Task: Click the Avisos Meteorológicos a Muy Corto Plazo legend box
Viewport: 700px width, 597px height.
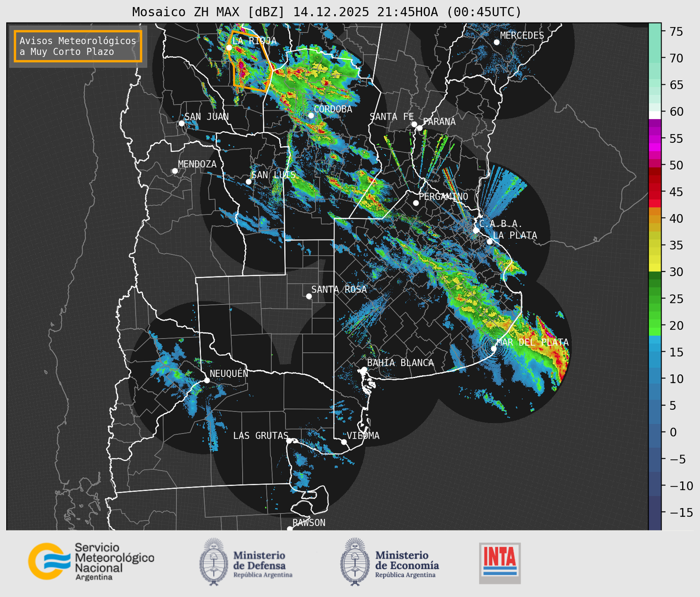Action: (x=78, y=46)
